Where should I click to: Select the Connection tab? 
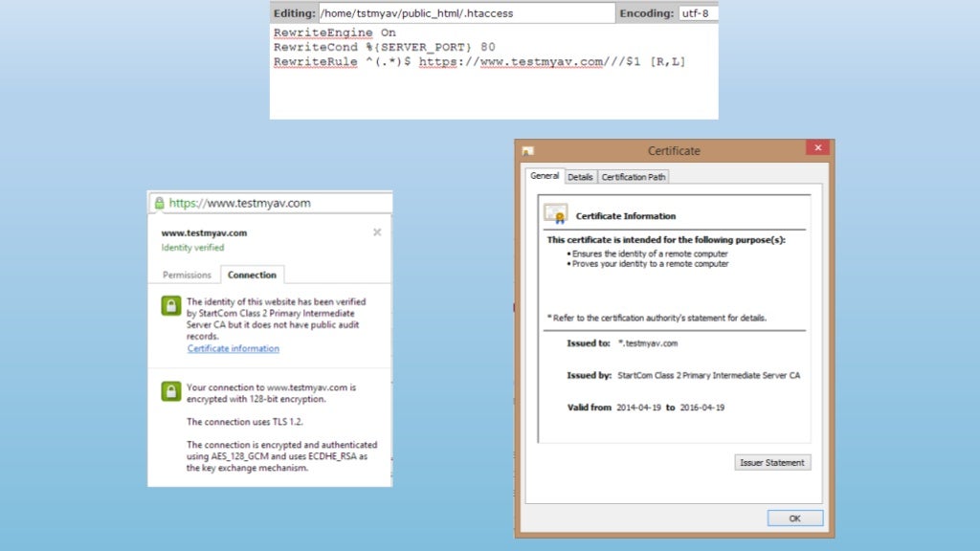click(252, 275)
